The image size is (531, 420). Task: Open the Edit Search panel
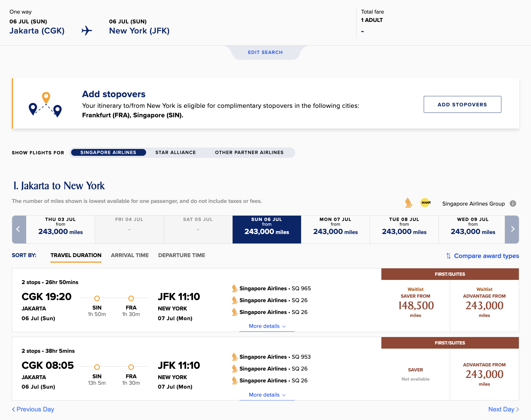[265, 52]
